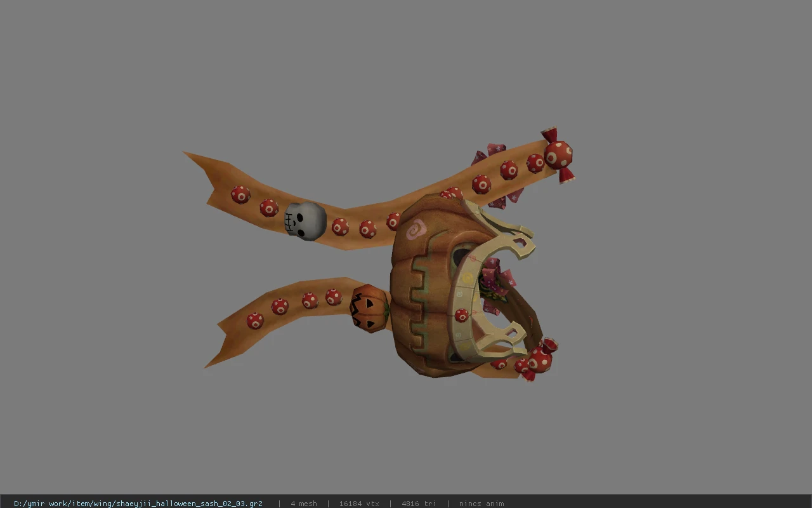The height and width of the screenshot is (508, 812).
Task: Click the '4816 tri' triangle count
Action: 419,504
